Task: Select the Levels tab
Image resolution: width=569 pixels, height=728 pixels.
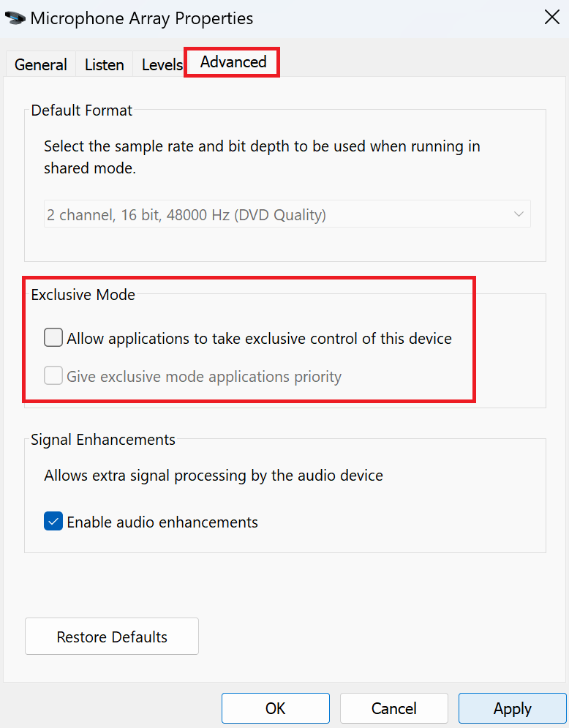Action: coord(161,64)
